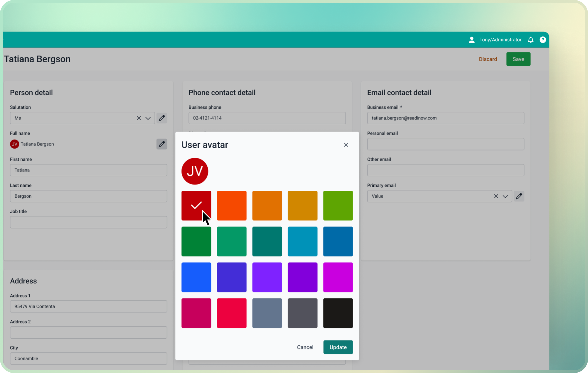Edit the Salutation field with the pencil icon
The height and width of the screenshot is (373, 588).
(162, 118)
